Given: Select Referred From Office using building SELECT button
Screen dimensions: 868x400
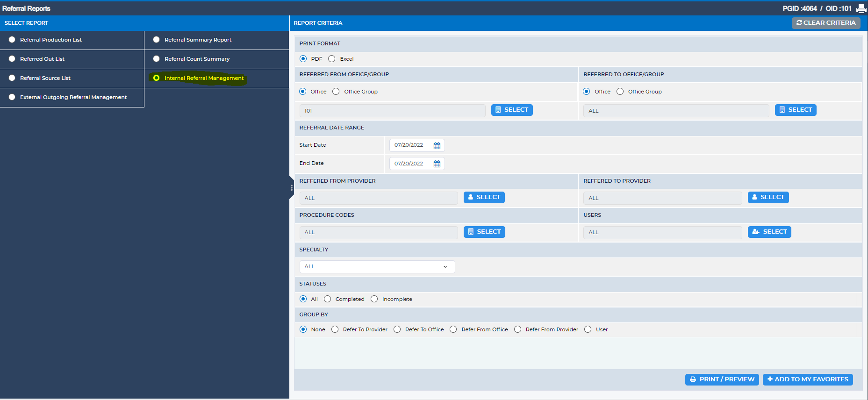Looking at the screenshot, I should tap(512, 110).
